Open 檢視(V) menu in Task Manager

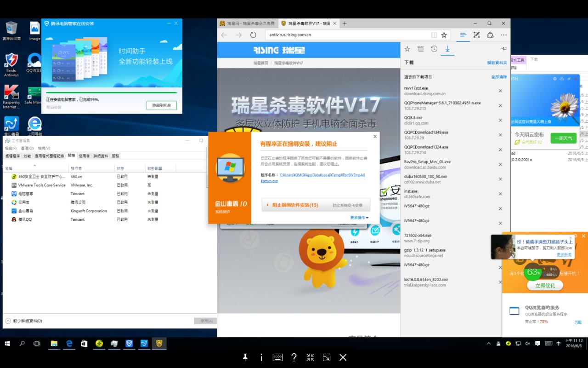coord(44,148)
